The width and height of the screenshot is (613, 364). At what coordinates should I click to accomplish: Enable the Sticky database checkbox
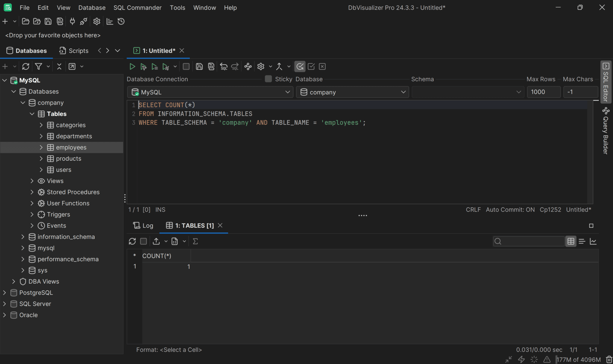[268, 79]
